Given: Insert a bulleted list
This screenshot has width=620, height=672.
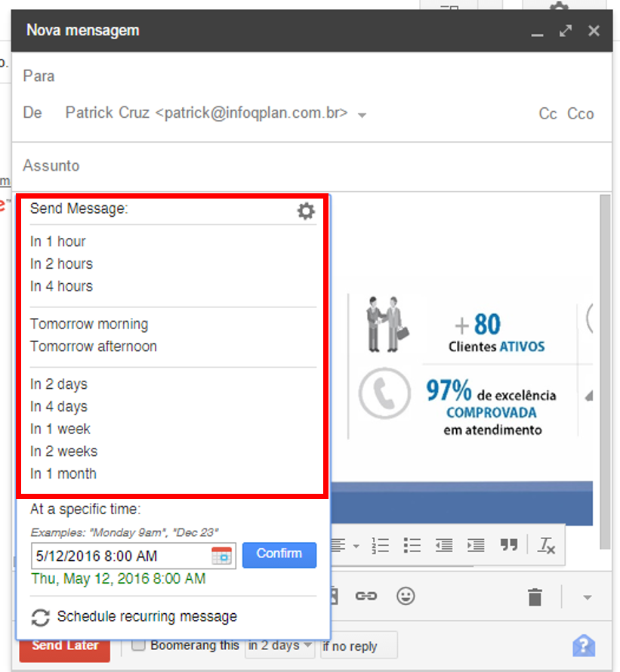Looking at the screenshot, I should (412, 546).
